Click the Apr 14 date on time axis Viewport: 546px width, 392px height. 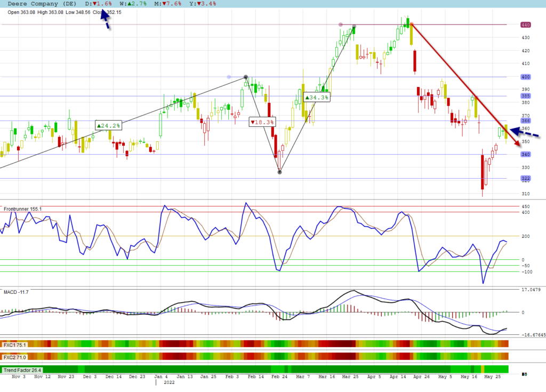point(398,377)
